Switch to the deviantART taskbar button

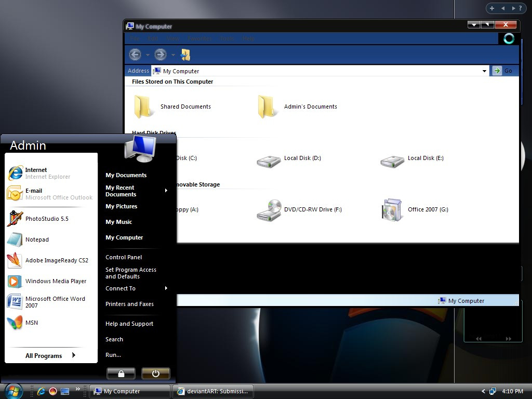pyautogui.click(x=213, y=391)
